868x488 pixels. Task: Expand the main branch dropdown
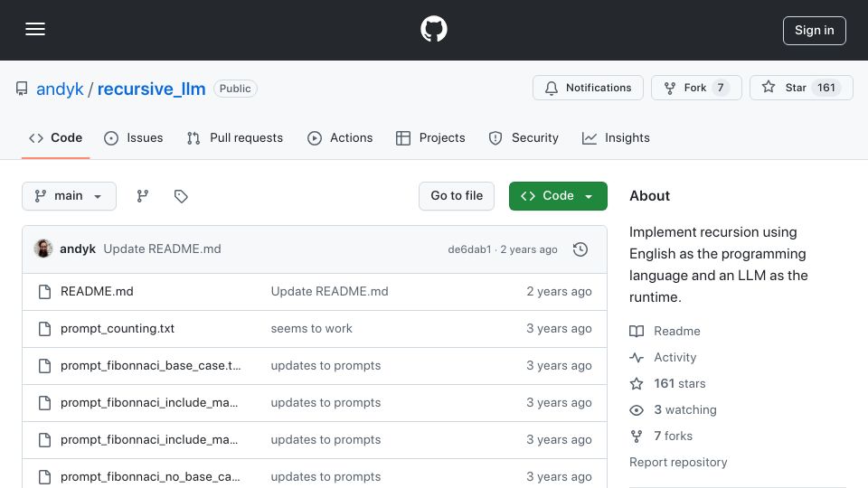tap(70, 196)
